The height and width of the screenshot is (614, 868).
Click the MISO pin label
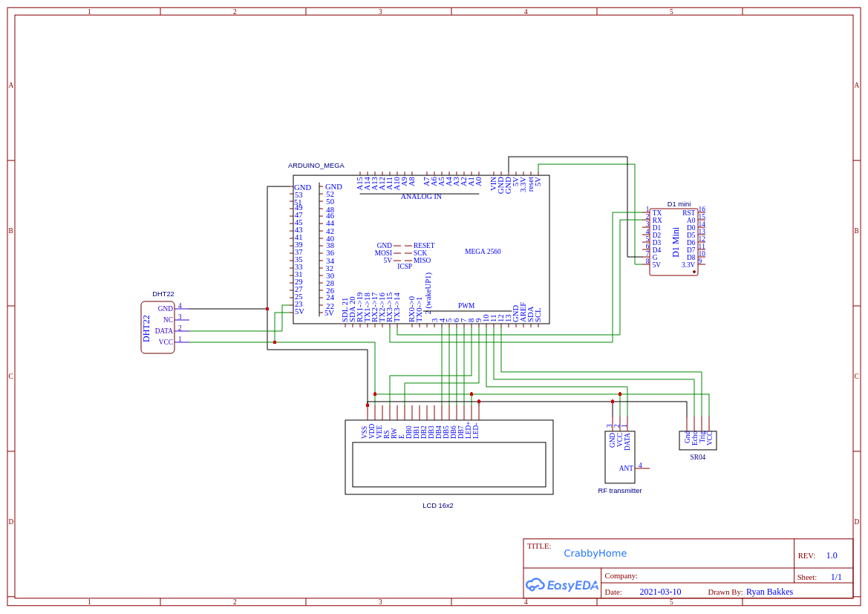click(422, 260)
